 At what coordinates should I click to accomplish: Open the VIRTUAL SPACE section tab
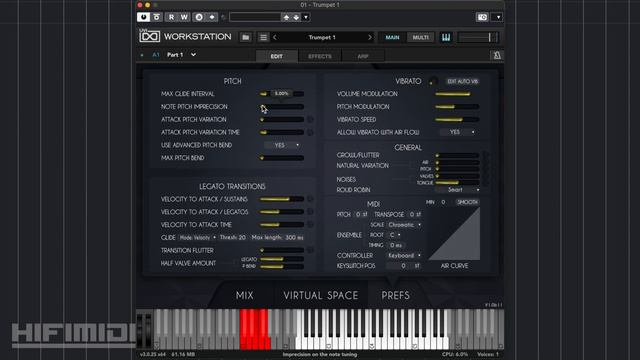click(x=321, y=295)
